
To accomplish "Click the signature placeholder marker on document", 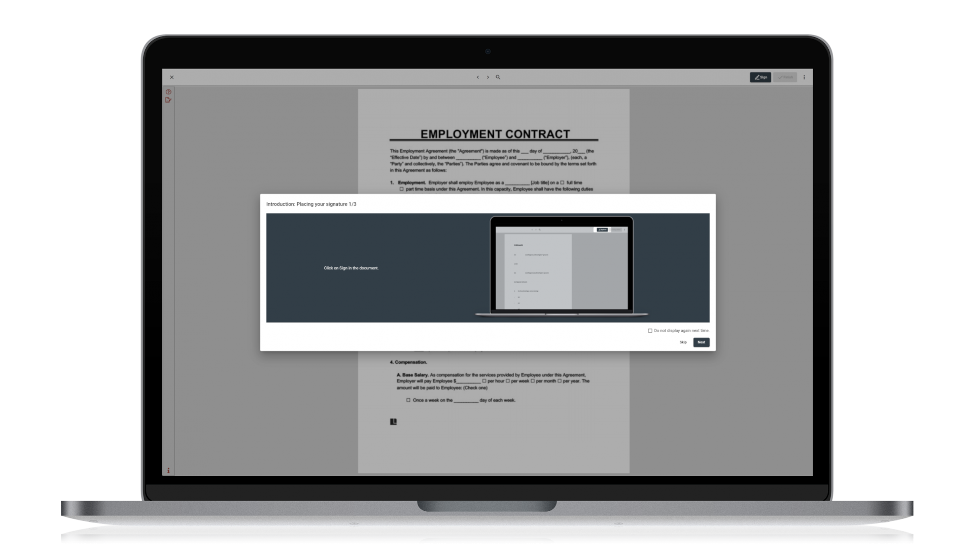I will (393, 422).
